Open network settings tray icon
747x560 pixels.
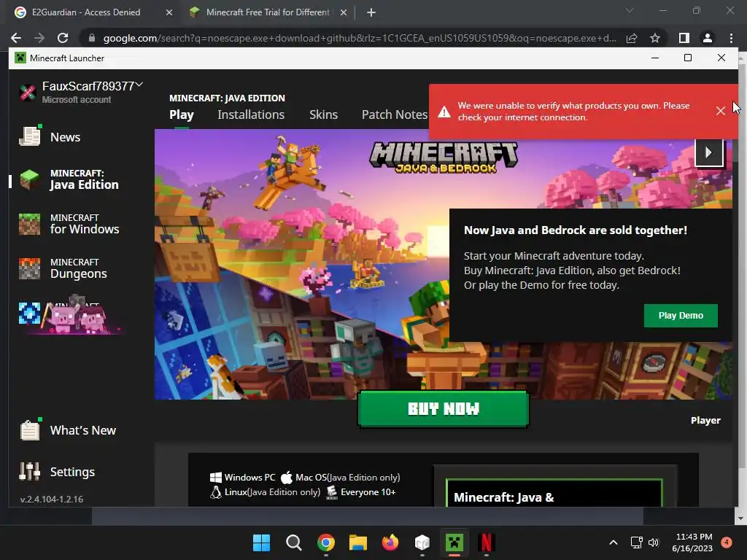636,542
